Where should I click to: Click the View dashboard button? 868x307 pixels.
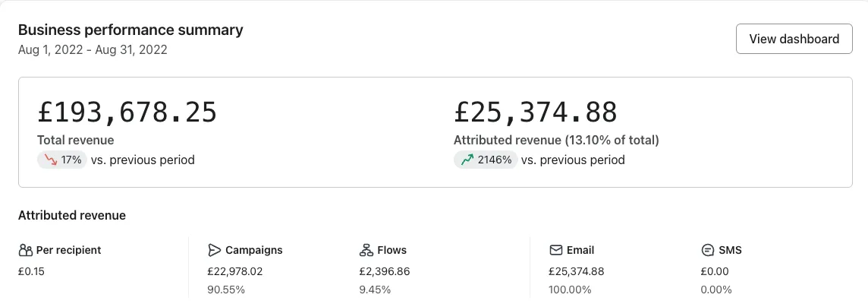point(794,39)
